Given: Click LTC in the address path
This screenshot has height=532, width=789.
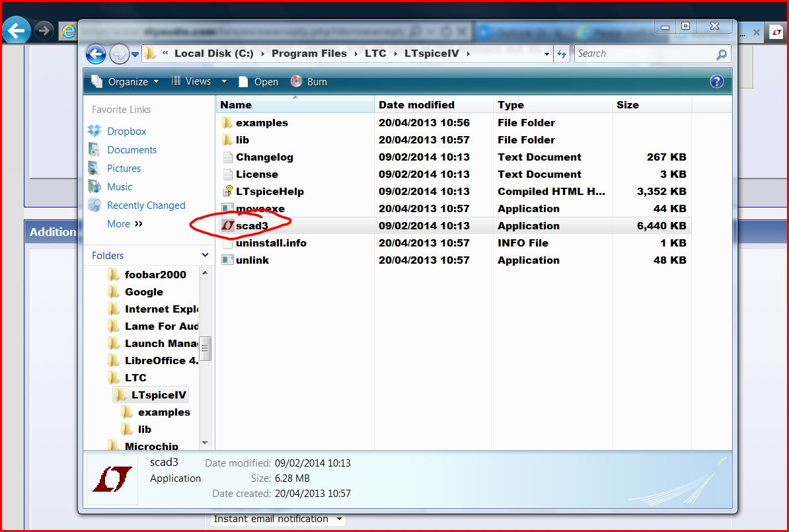Looking at the screenshot, I should 375,54.
